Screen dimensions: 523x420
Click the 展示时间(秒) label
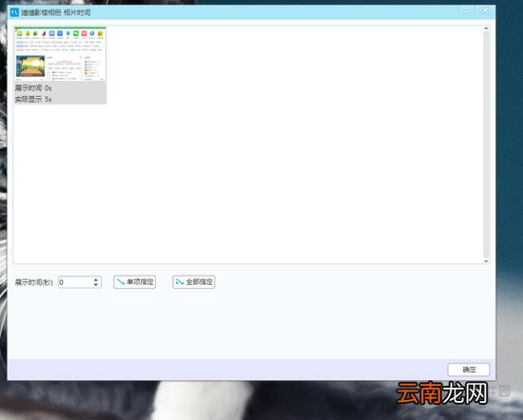coord(34,282)
